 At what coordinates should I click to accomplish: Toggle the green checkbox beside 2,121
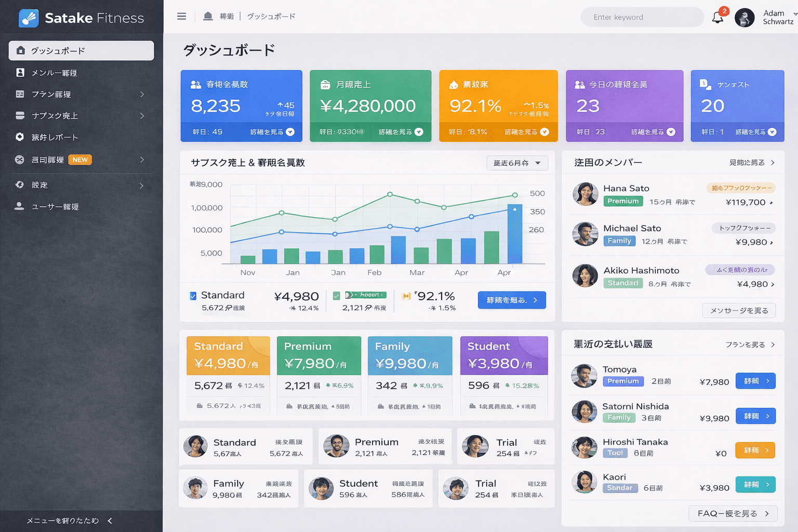tap(337, 296)
